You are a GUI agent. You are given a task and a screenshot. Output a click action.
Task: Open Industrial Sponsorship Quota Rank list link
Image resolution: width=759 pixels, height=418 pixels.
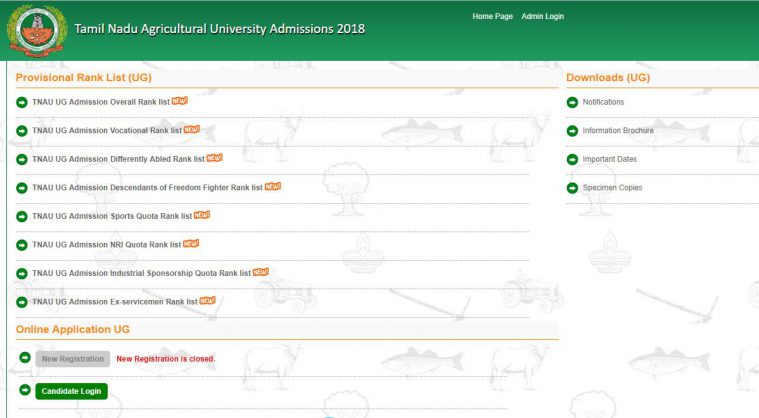tap(141, 273)
